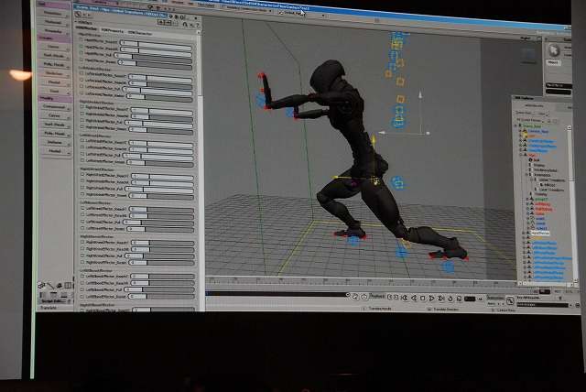
Task: Click the play backward button
Action: [414, 298]
